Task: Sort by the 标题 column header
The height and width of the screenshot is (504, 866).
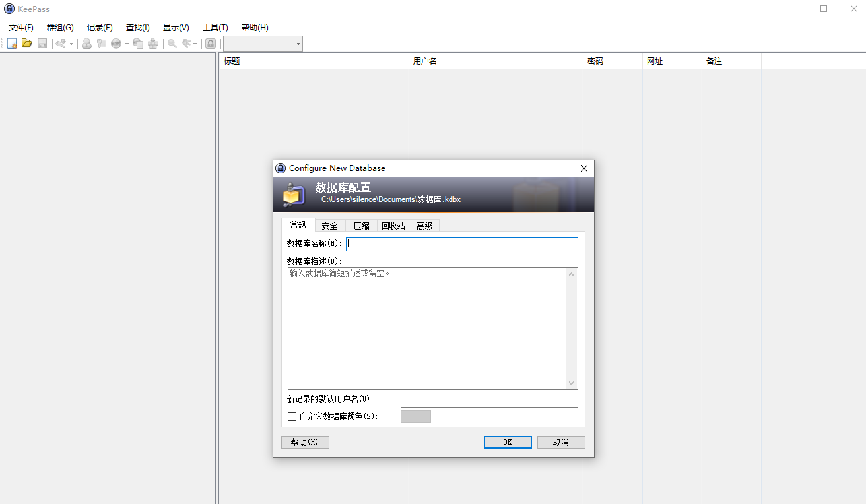Action: coord(314,61)
